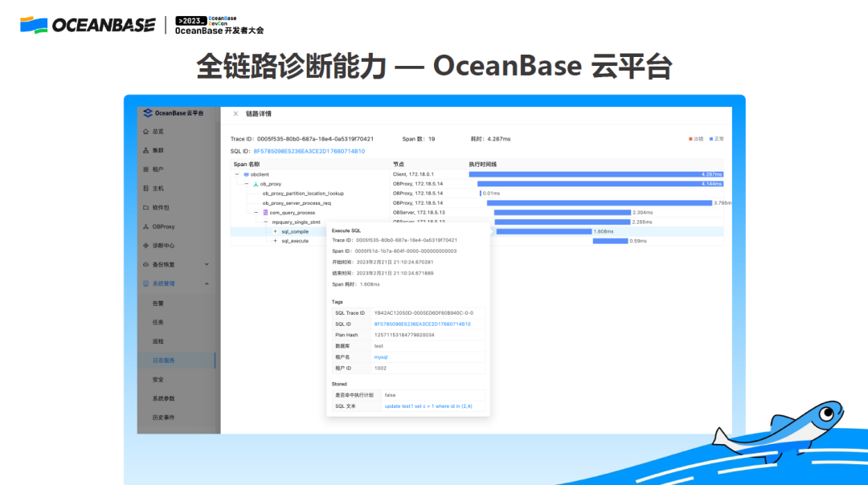
Task: Click the 2.304ms com_query_process timeline bar
Action: click(563, 212)
